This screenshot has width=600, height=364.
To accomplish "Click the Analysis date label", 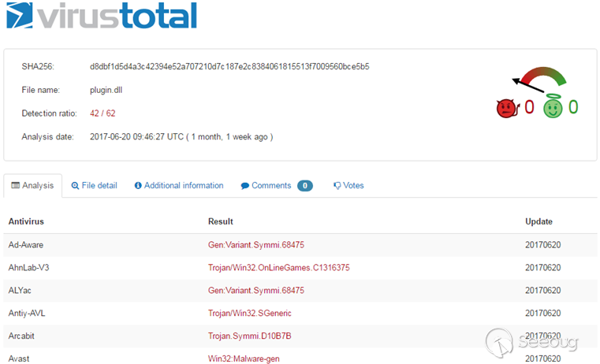I will tap(47, 136).
